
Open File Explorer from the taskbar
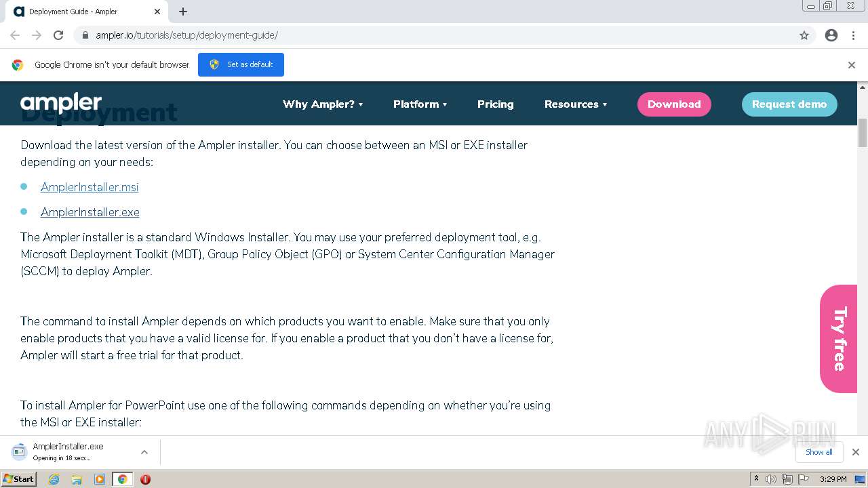pyautogui.click(x=77, y=479)
